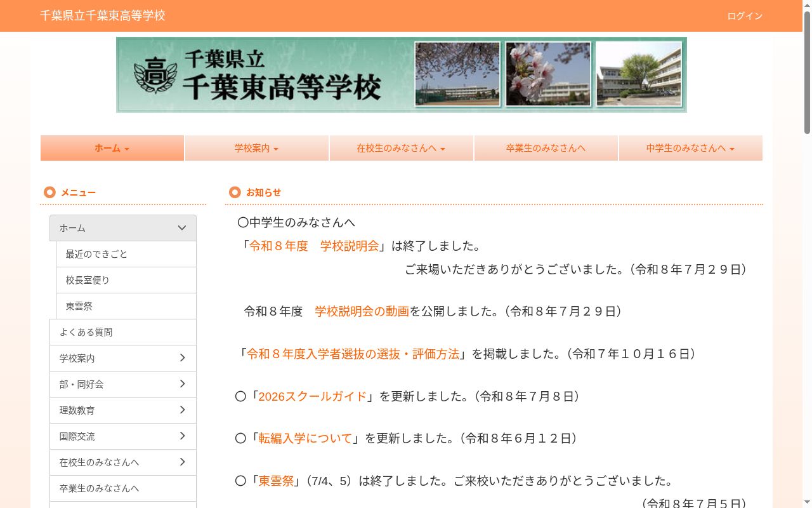Click the 〇中学生のみなさんへ announcement text
812x508 pixels.
click(296, 222)
